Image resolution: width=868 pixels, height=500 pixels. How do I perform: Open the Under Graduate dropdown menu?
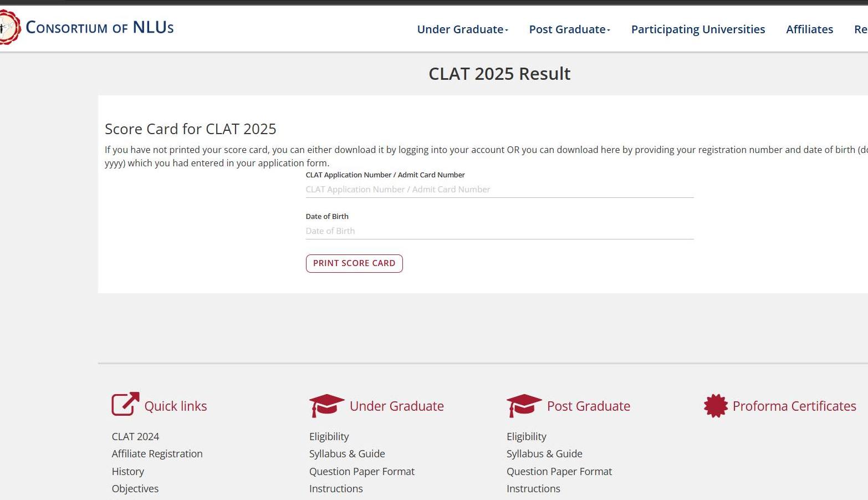pos(462,29)
